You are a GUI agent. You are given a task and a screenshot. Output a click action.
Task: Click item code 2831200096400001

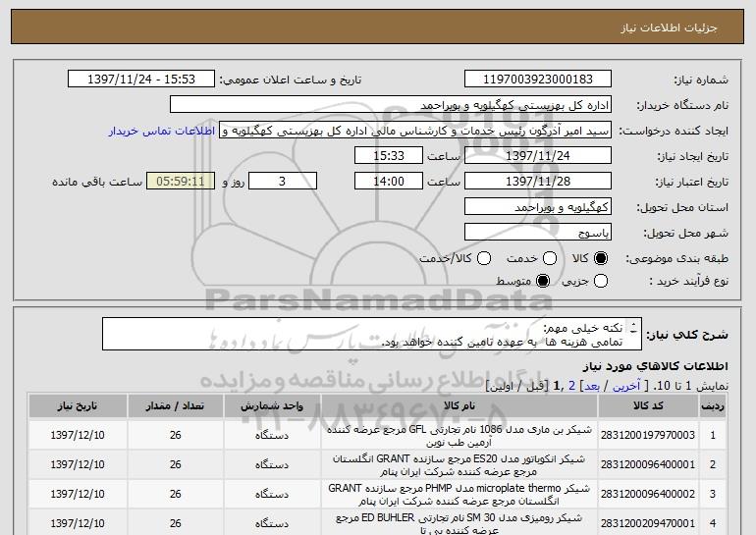[648, 464]
